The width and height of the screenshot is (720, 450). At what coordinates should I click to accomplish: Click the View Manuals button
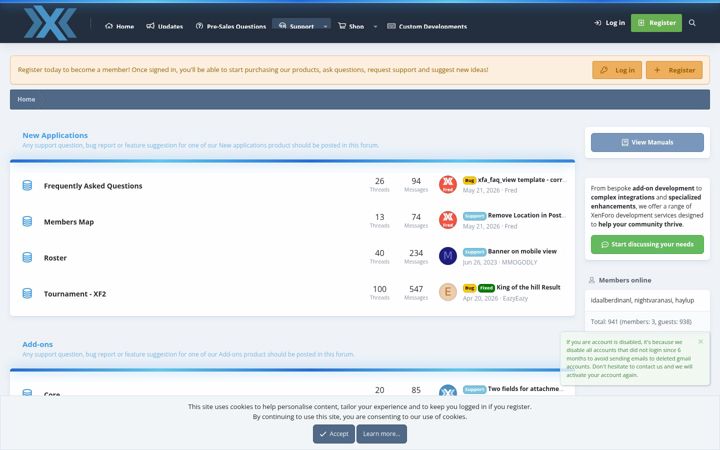coord(647,142)
